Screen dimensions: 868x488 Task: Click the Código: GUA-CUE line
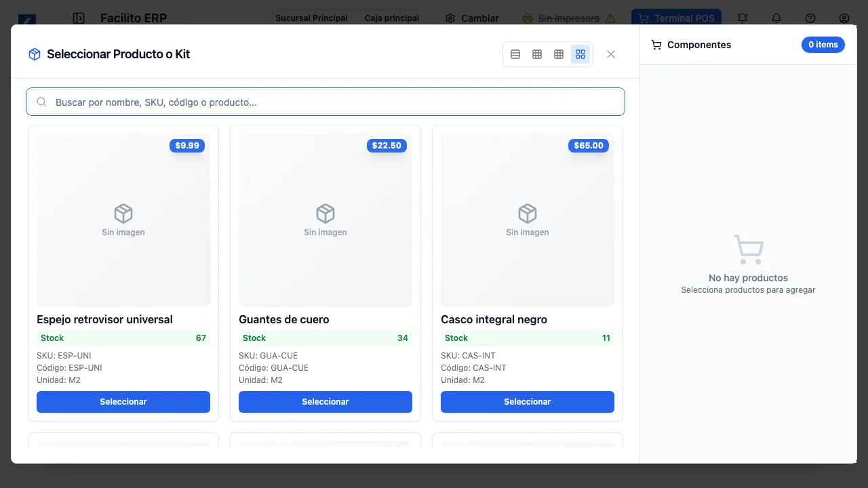coord(273,368)
